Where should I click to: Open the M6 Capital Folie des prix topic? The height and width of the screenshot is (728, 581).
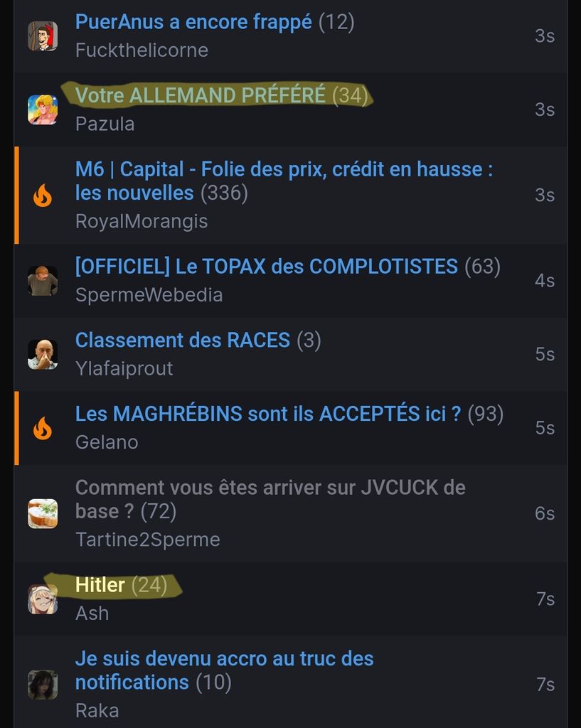tap(284, 181)
